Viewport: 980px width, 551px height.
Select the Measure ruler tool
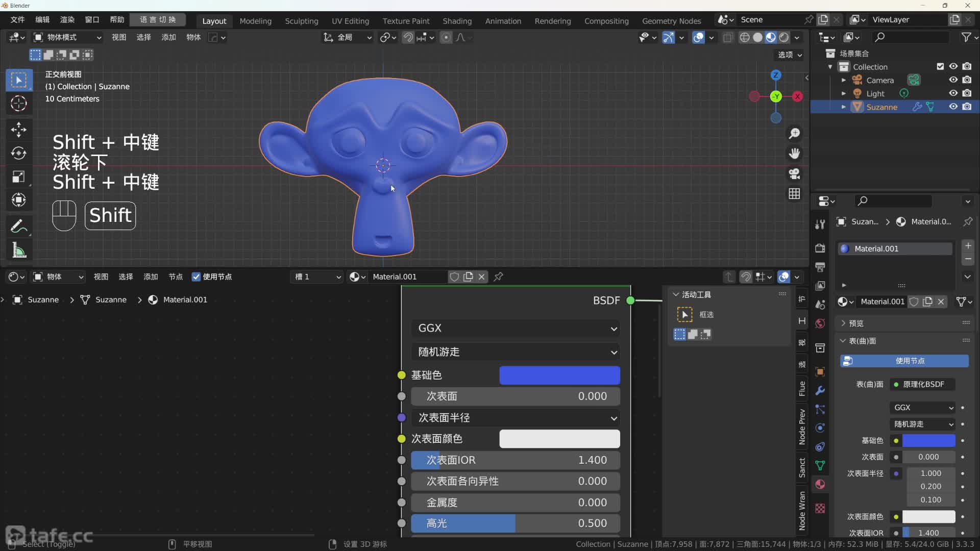(19, 250)
